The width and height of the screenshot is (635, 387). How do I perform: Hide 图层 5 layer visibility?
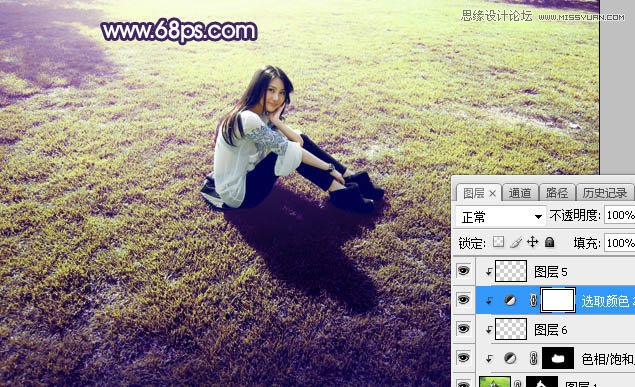tap(464, 270)
